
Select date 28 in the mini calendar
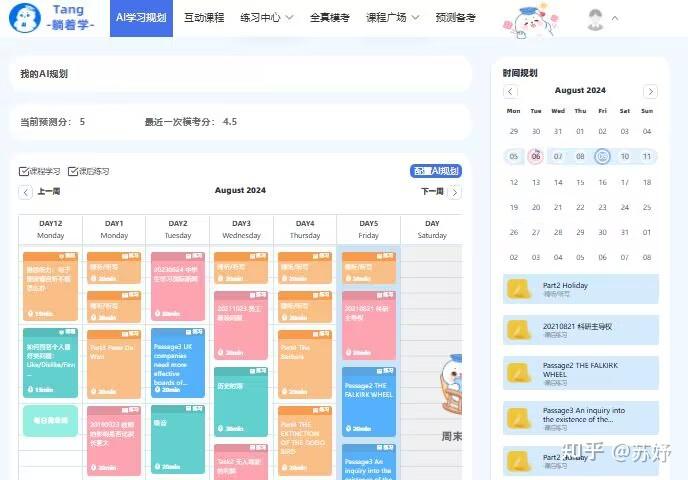tap(558, 232)
